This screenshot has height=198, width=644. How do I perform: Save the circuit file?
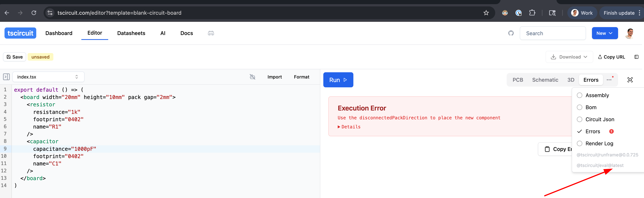[14, 57]
